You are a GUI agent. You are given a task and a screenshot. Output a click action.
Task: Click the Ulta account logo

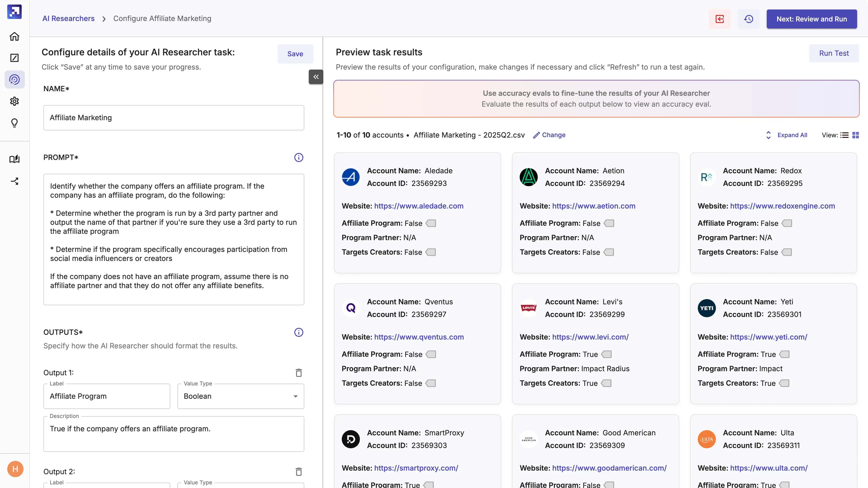pos(707,439)
